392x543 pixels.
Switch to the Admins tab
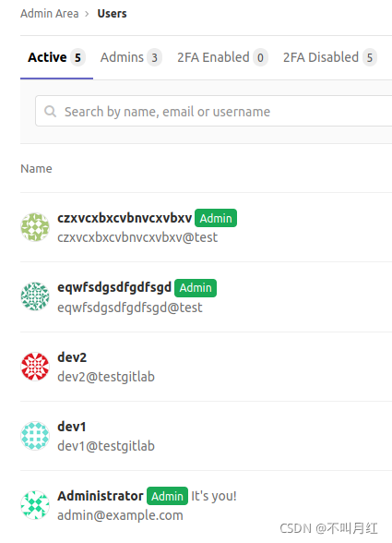click(131, 57)
